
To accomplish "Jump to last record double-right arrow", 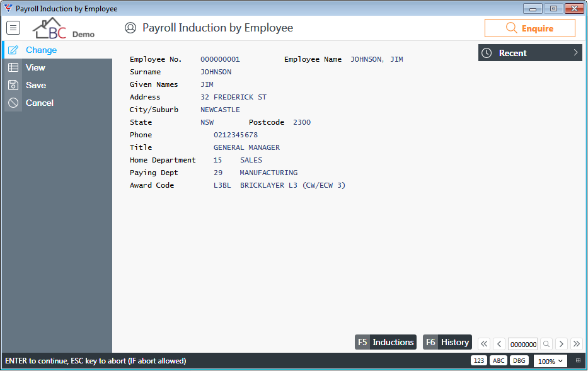I will [x=577, y=344].
